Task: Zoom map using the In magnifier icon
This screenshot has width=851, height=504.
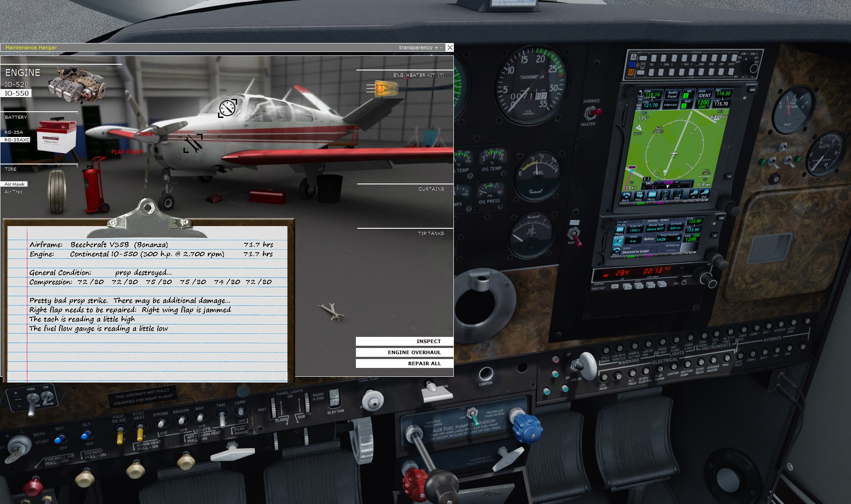Action: pyautogui.click(x=694, y=193)
